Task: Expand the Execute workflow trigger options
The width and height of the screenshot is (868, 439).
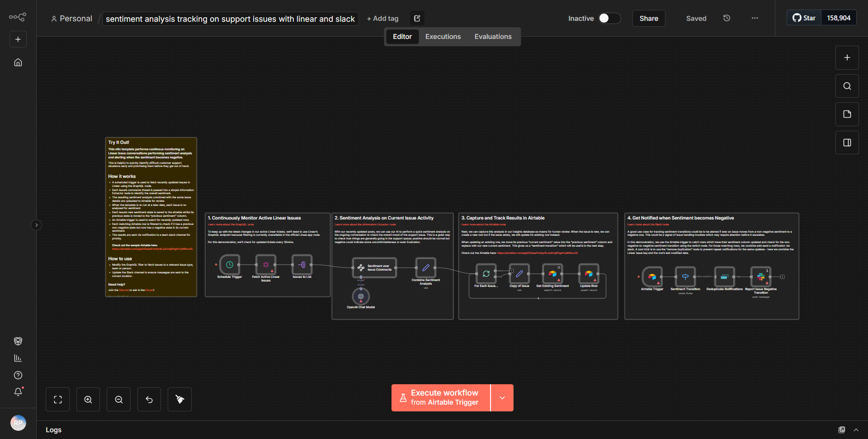Action: pyautogui.click(x=502, y=397)
